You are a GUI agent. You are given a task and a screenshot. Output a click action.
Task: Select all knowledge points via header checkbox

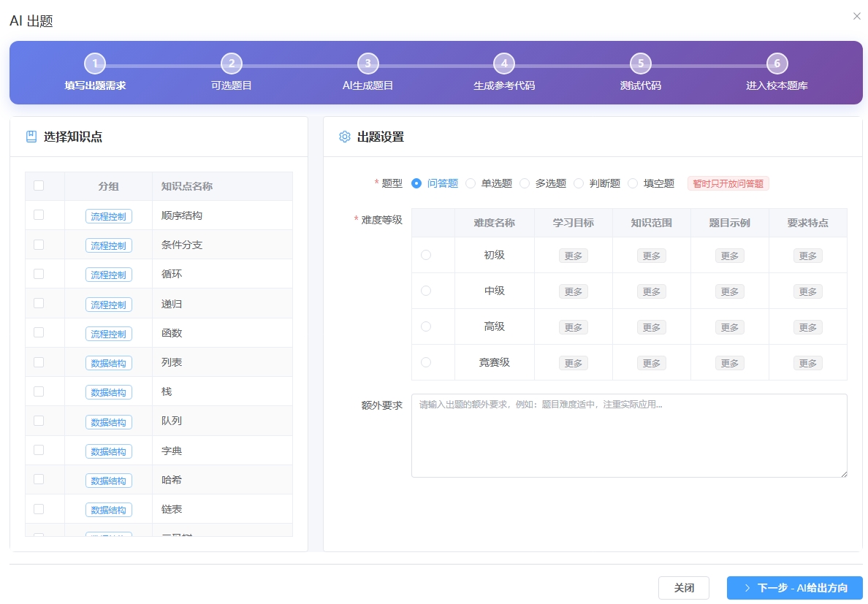click(39, 186)
